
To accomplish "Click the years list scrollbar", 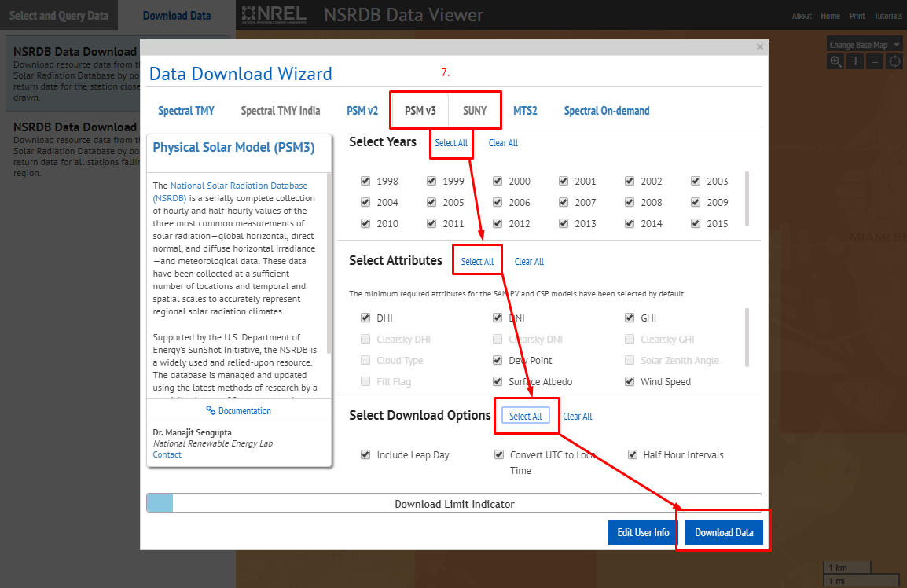I will pyautogui.click(x=747, y=199).
